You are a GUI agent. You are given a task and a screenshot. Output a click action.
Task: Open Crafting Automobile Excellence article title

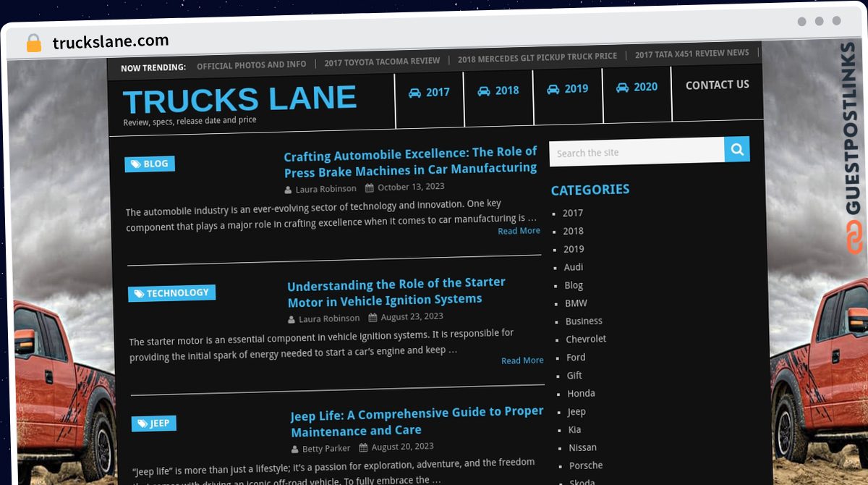pos(410,161)
